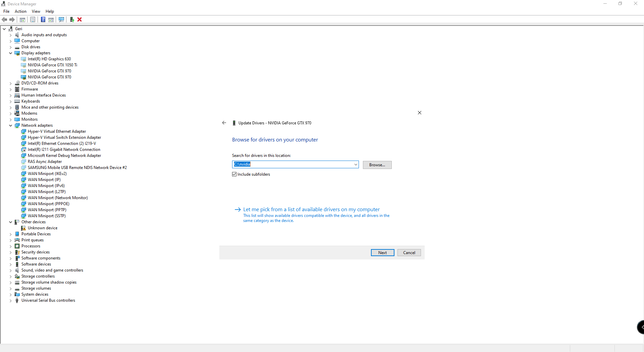Click the Show/Hide console tree icon
This screenshot has width=644, height=352.
click(22, 19)
